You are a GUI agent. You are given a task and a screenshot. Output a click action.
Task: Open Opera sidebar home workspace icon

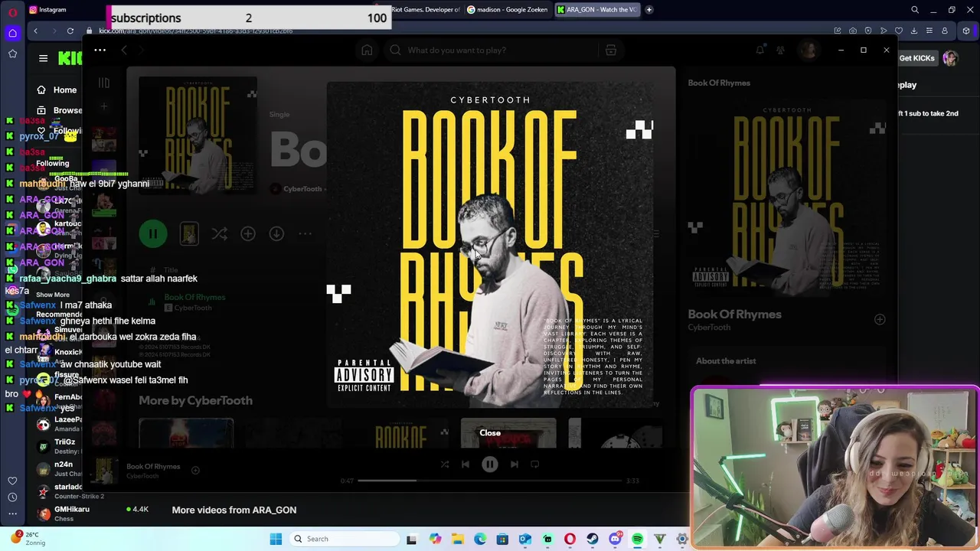coord(12,33)
